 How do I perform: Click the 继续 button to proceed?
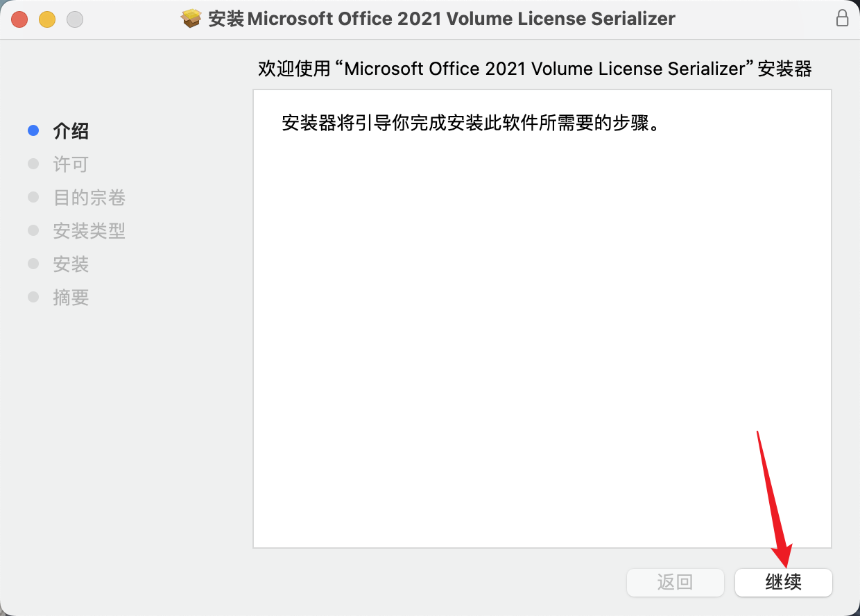coord(784,582)
